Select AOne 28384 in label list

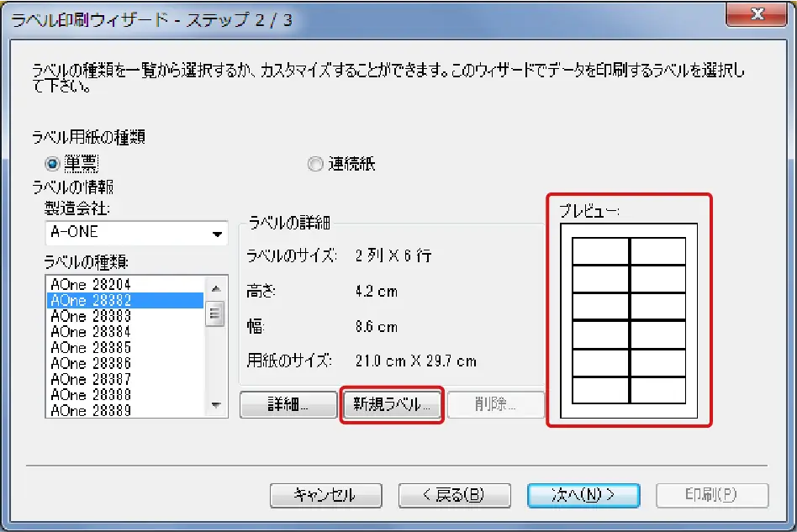(125, 331)
